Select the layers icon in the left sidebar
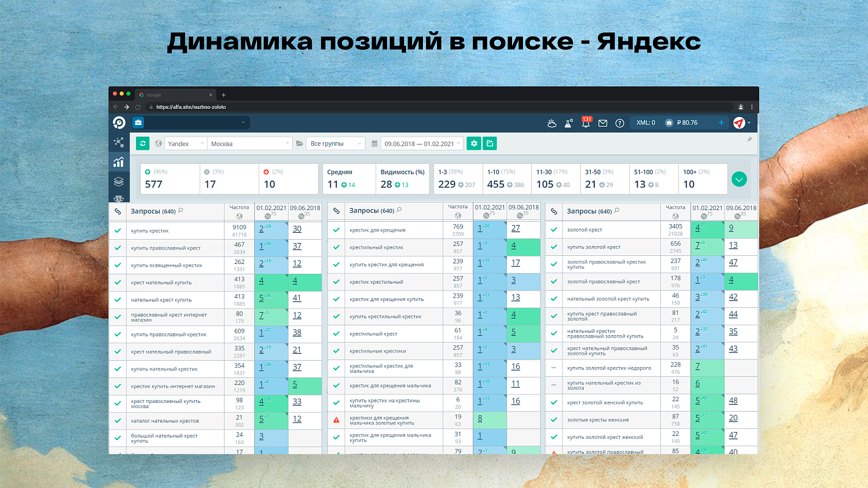868x488 pixels. pyautogui.click(x=119, y=181)
